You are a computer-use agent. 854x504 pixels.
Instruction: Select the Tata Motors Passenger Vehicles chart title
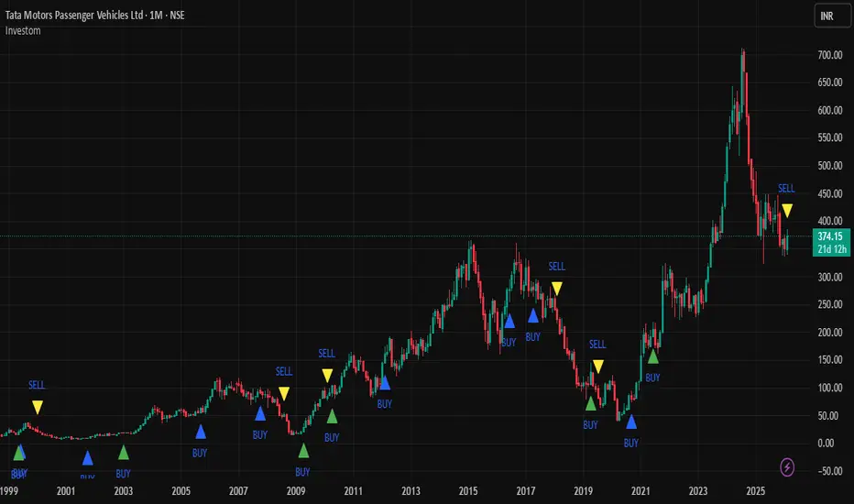94,16
